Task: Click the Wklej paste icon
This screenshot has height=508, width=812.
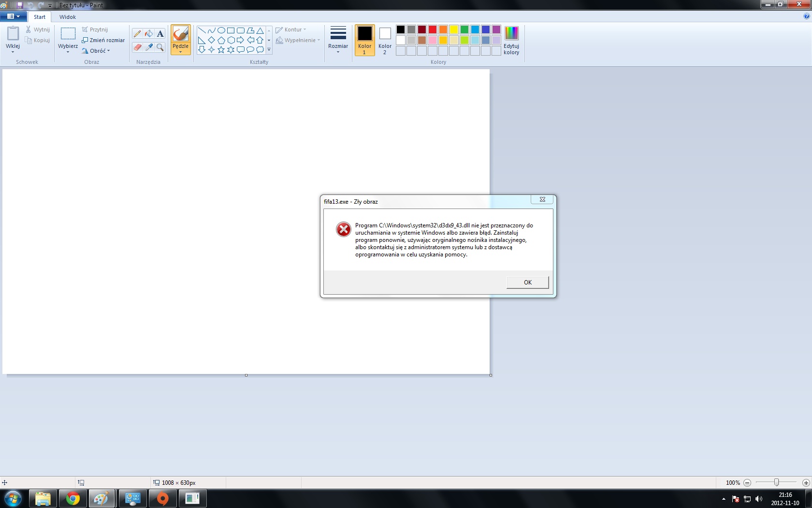Action: click(x=13, y=34)
